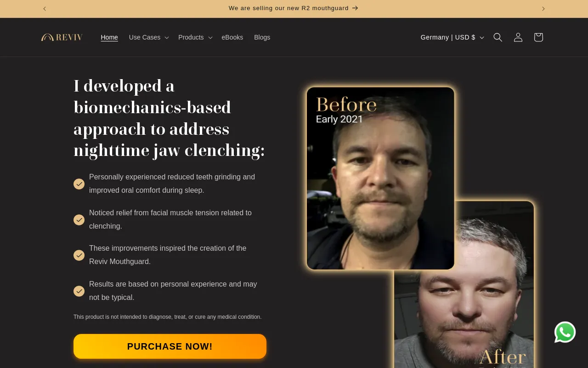Image resolution: width=588 pixels, height=368 pixels.
Task: Click checkmark beside facial muscle tension
Action: tap(79, 220)
